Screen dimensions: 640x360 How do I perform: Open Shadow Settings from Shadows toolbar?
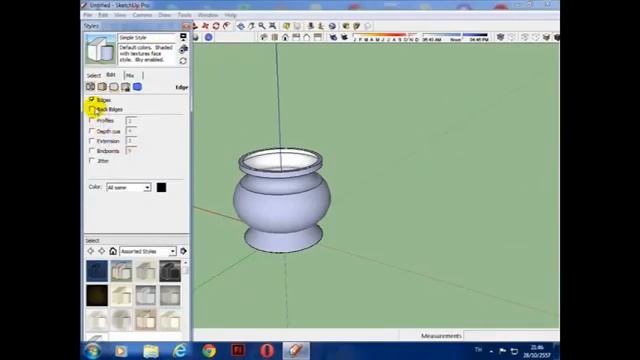pos(333,37)
